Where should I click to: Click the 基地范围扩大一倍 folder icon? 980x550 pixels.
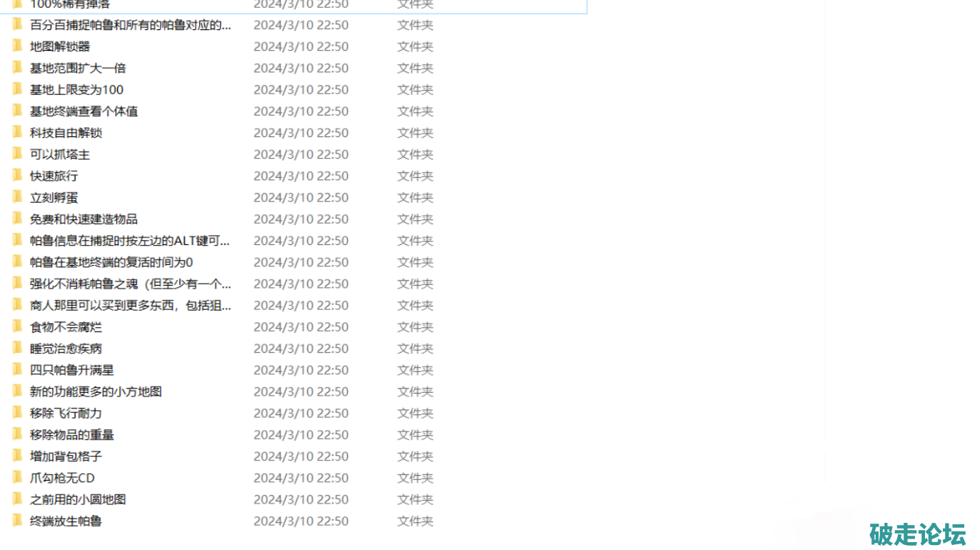tap(17, 68)
